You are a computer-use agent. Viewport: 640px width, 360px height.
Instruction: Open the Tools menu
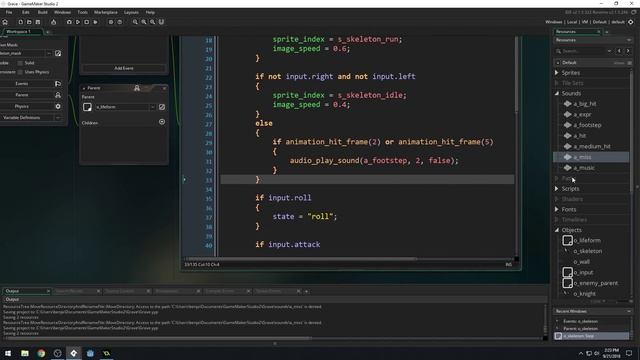(82, 12)
